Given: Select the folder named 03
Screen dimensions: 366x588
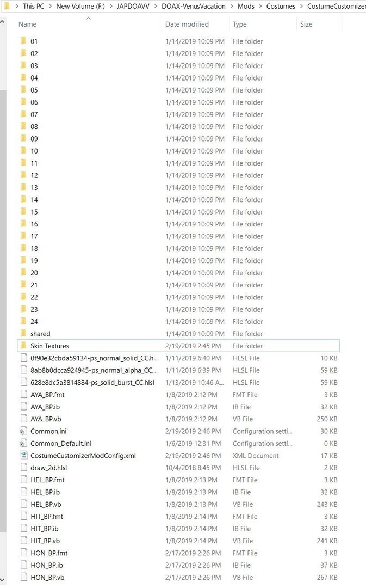Looking at the screenshot, I should 34,66.
